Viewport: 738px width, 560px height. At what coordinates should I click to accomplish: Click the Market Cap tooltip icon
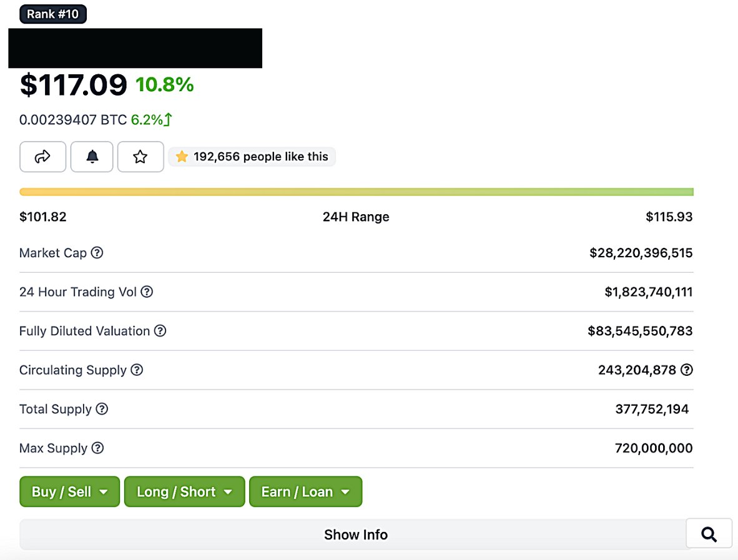pyautogui.click(x=97, y=252)
